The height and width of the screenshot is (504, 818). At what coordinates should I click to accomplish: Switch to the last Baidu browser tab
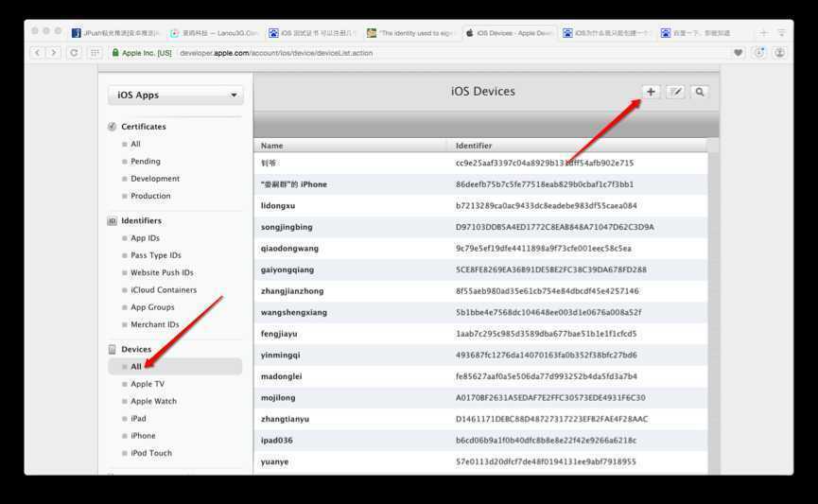tap(701, 33)
